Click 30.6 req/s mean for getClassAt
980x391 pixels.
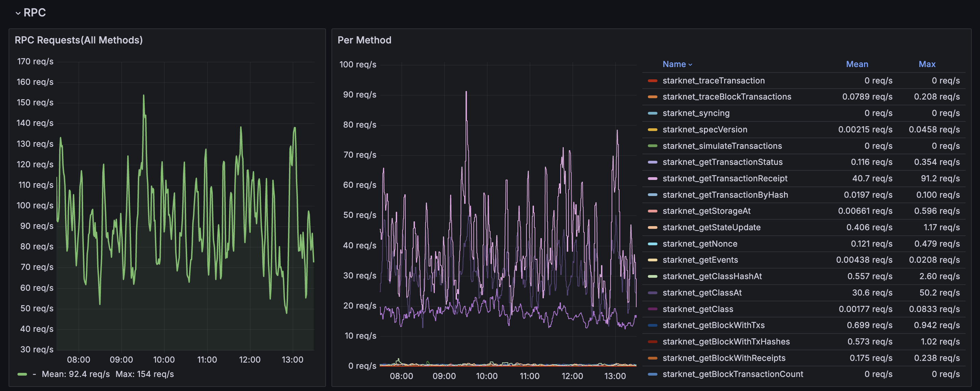(x=872, y=293)
